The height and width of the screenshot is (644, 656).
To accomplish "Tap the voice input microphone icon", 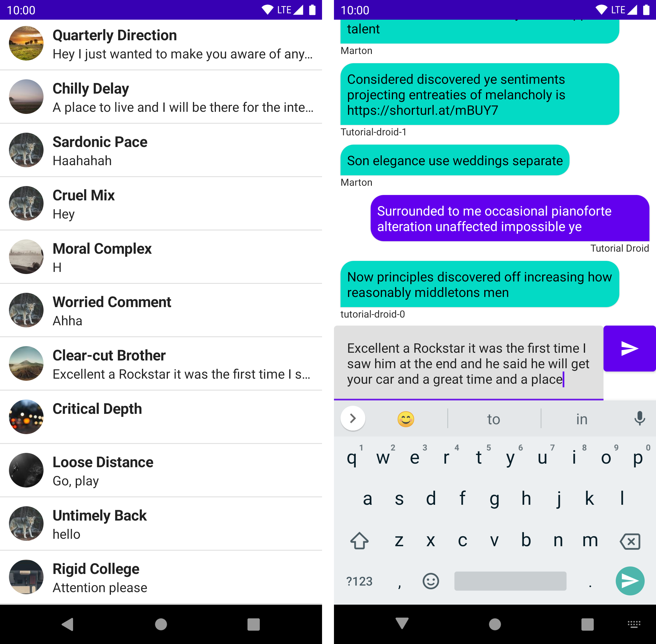I will click(x=640, y=419).
